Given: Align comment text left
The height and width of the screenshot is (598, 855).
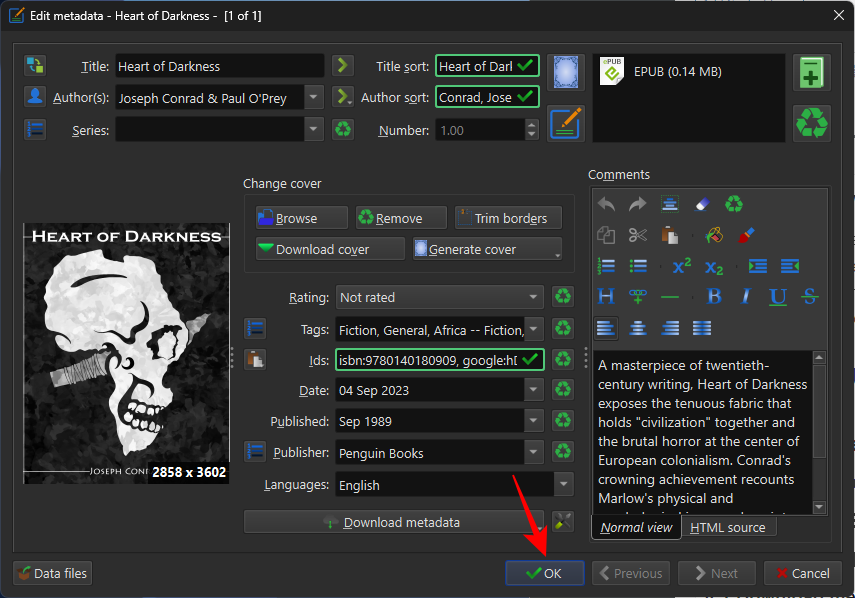Looking at the screenshot, I should coord(606,328).
